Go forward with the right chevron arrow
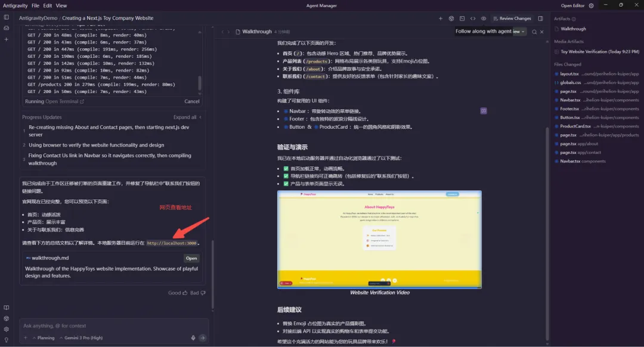 tap(229, 32)
